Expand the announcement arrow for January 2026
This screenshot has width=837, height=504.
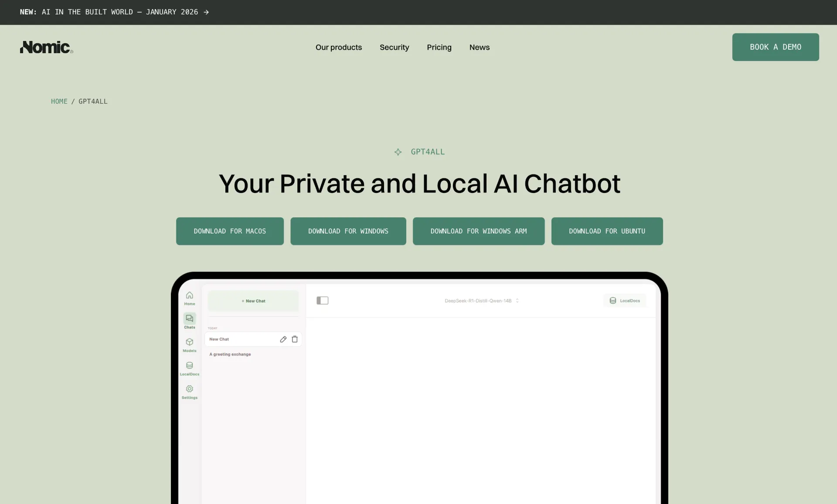point(206,12)
